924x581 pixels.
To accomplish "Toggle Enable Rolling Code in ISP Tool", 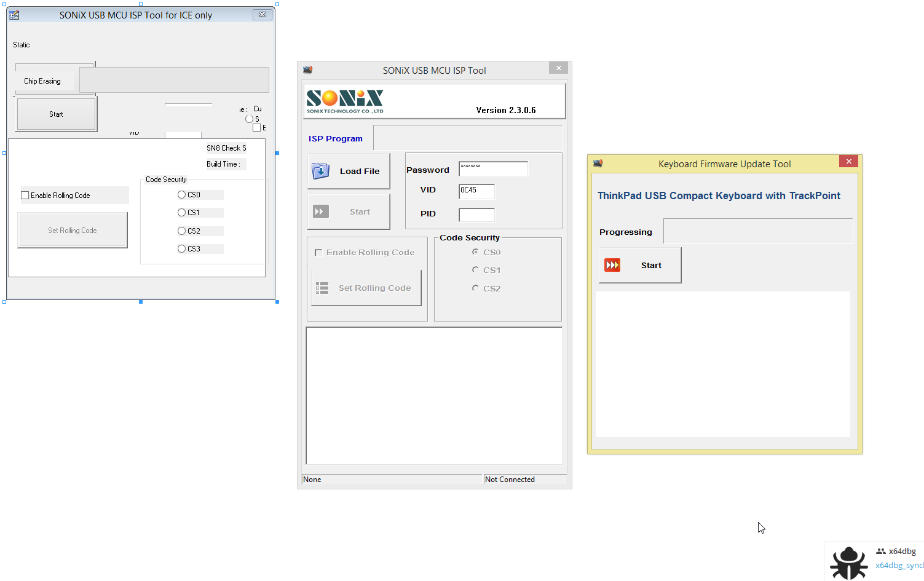I will pos(318,253).
